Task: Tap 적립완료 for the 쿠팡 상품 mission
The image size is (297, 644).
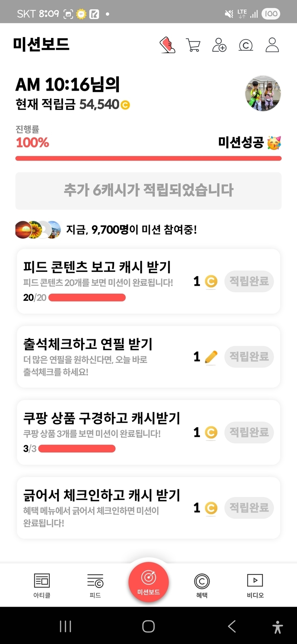Action: pyautogui.click(x=249, y=432)
